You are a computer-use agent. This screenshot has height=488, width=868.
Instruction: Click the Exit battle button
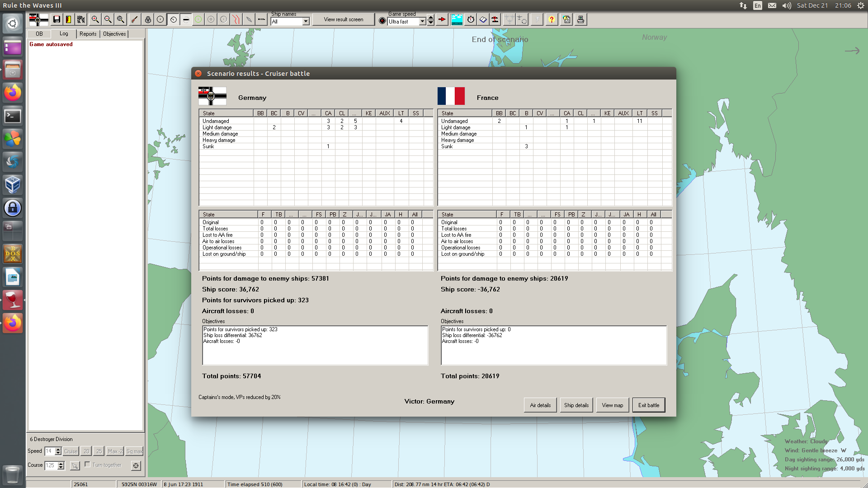pyautogui.click(x=649, y=405)
